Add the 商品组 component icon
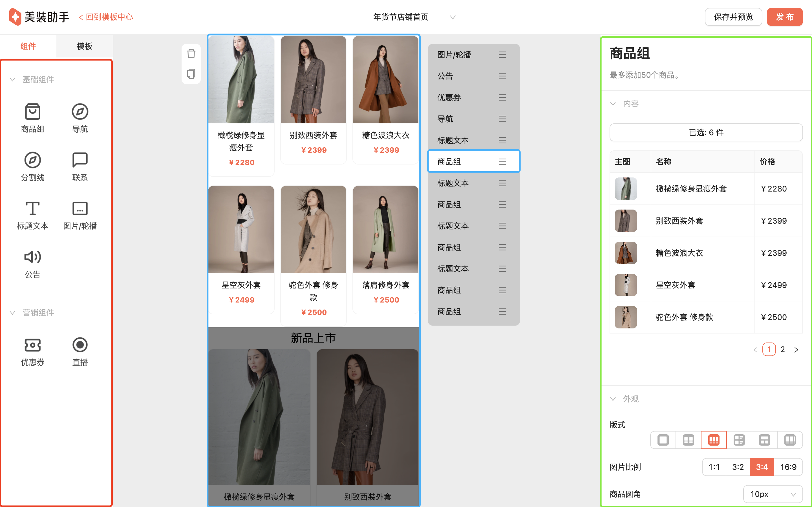This screenshot has height=507, width=812. click(32, 112)
